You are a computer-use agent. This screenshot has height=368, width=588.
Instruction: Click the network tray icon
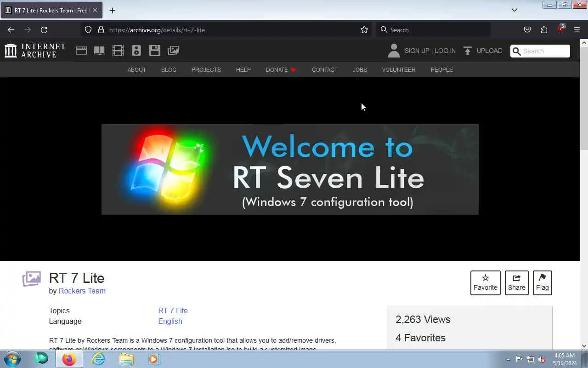[531, 360]
